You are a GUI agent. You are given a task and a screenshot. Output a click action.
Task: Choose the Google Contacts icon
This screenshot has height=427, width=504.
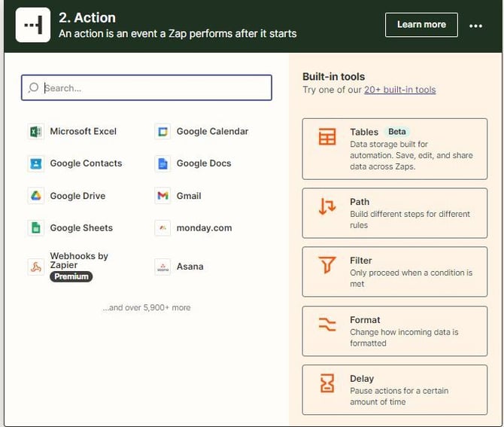point(35,163)
